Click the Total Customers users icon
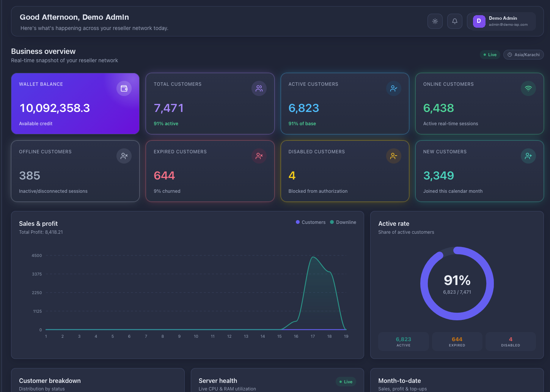 click(x=259, y=88)
